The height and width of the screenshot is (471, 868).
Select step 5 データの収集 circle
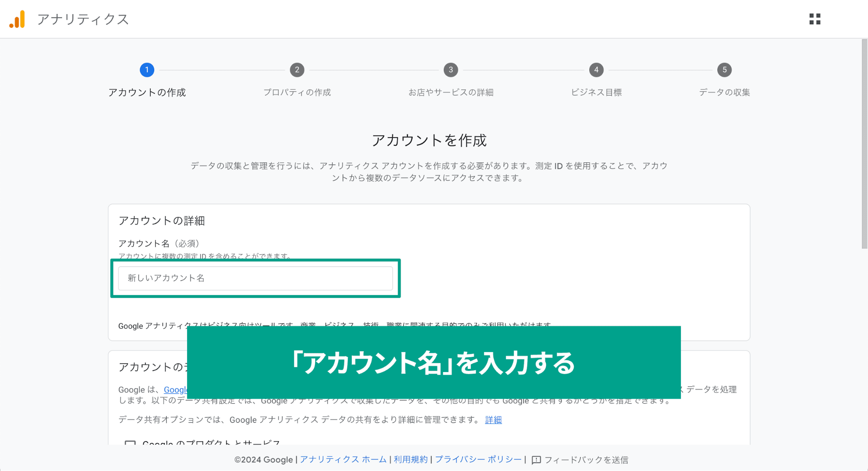tap(724, 70)
